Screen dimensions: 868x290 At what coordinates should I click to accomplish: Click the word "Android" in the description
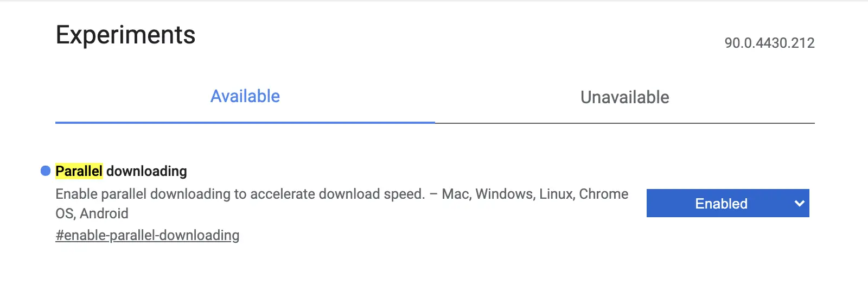point(104,213)
